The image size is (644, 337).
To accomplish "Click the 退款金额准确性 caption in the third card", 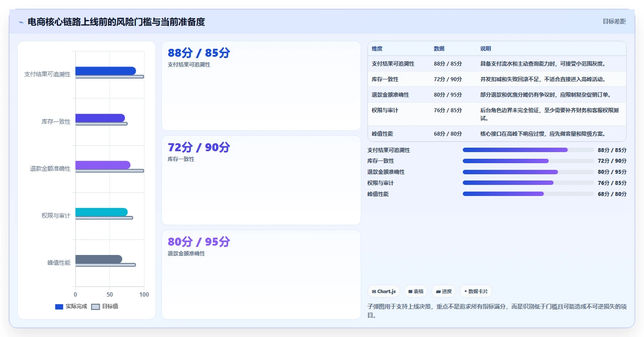I will point(186,254).
